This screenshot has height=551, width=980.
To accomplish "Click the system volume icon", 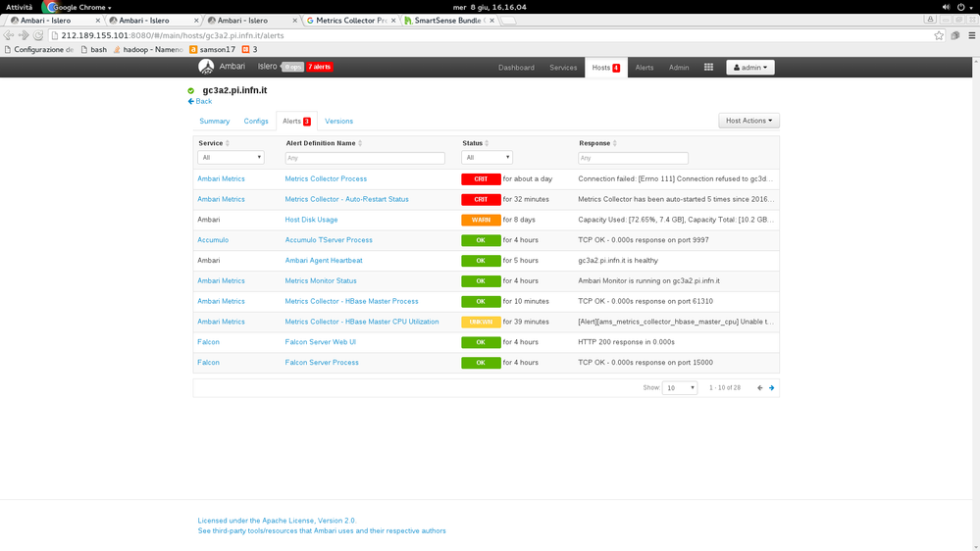I will (946, 7).
